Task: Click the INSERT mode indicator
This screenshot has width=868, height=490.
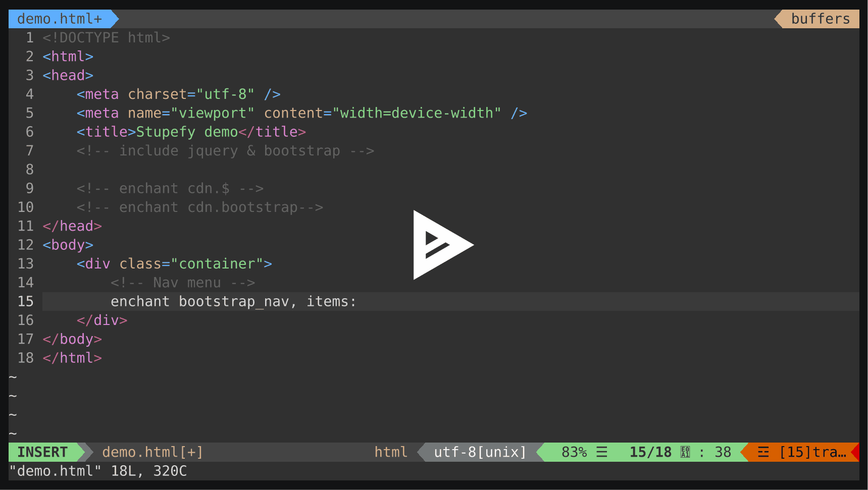Action: pos(42,452)
